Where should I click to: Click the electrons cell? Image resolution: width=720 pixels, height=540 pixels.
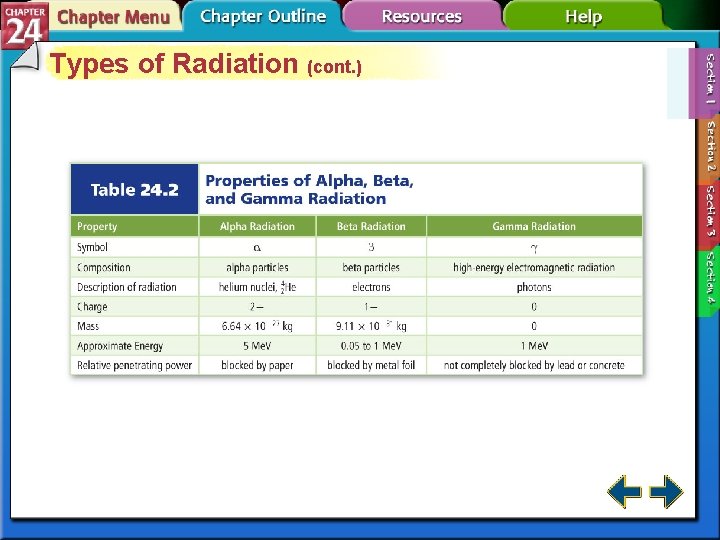[371, 287]
